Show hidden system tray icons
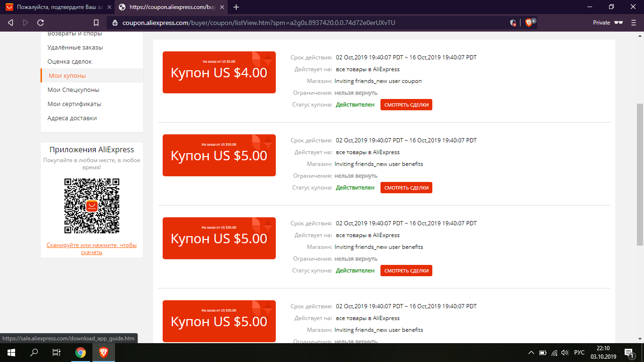This screenshot has width=644, height=362. coord(531,353)
